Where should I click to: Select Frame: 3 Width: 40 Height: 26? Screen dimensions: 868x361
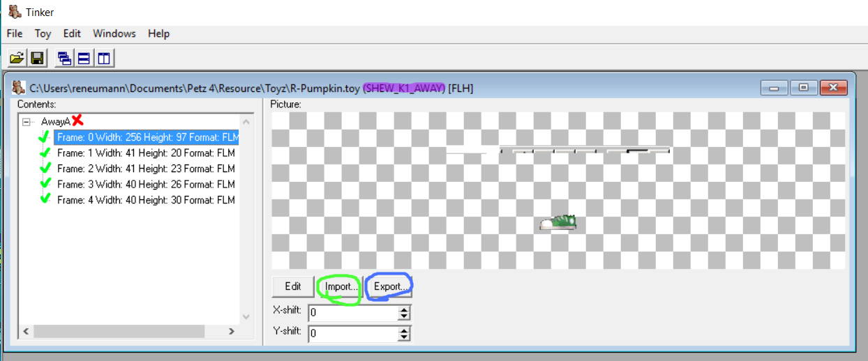(146, 184)
